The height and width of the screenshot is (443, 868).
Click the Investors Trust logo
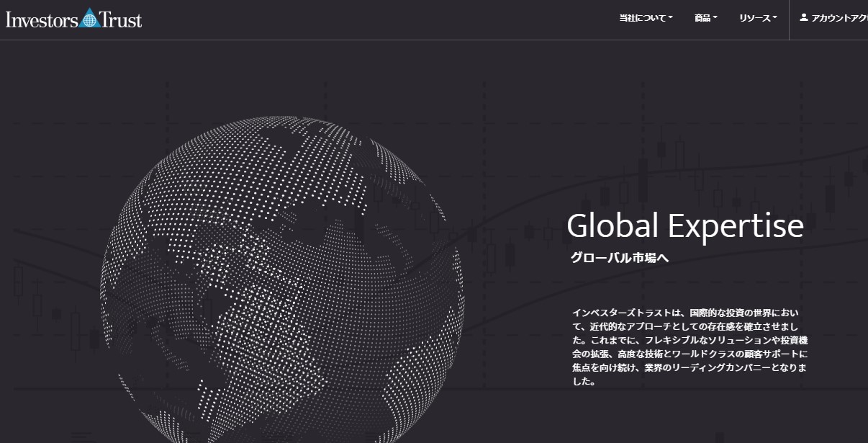[x=73, y=19]
